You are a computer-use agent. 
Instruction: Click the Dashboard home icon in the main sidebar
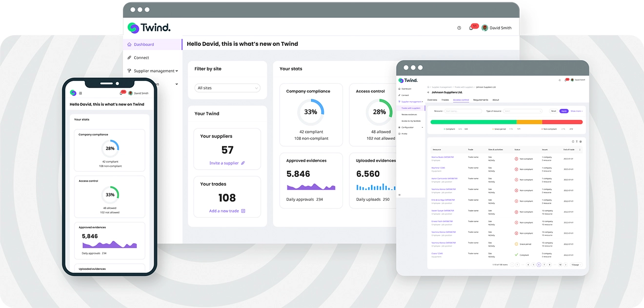pos(129,44)
